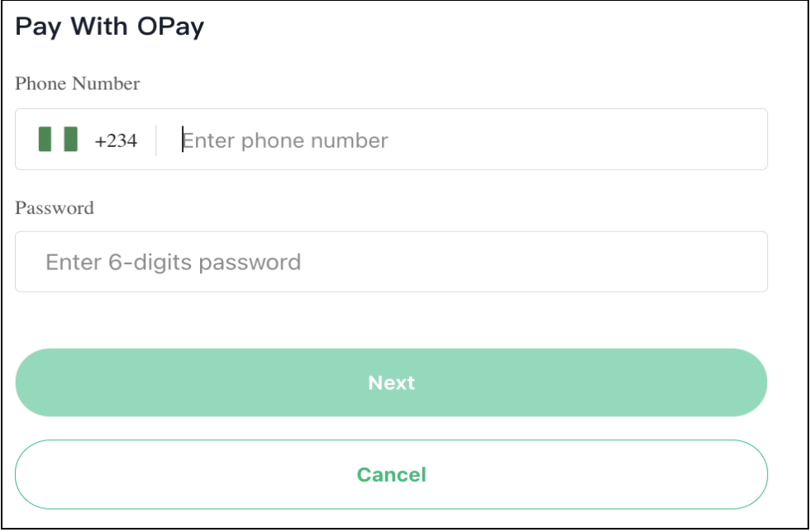Click the 6-digits password field

pyautogui.click(x=391, y=261)
